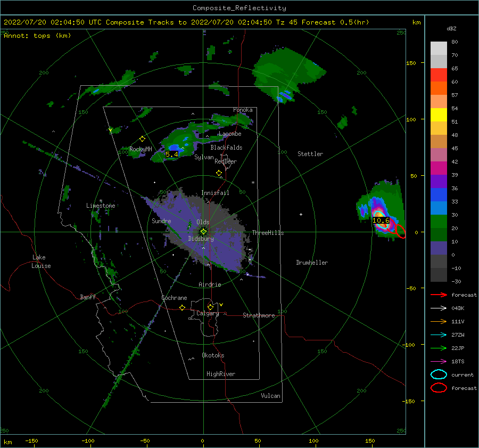Click the Composite_Reflectivity title
Viewport: 479px width, 448px height.
click(x=240, y=8)
